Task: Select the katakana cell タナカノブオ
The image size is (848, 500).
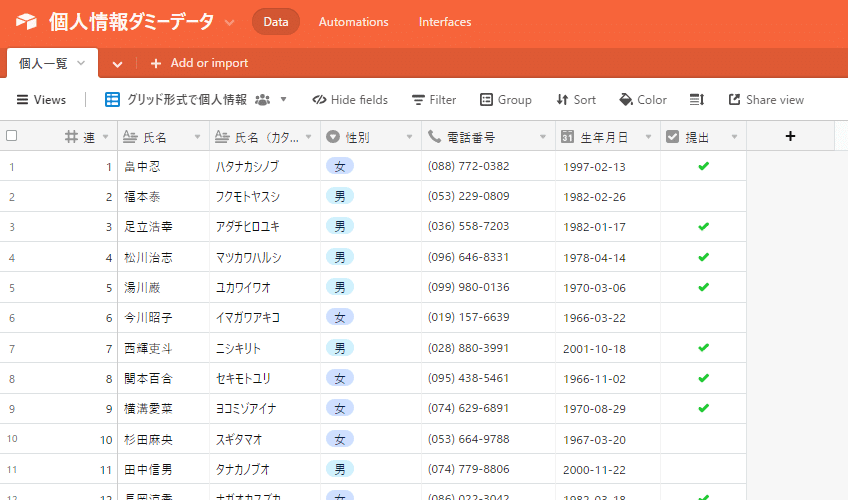Action: (x=264, y=469)
